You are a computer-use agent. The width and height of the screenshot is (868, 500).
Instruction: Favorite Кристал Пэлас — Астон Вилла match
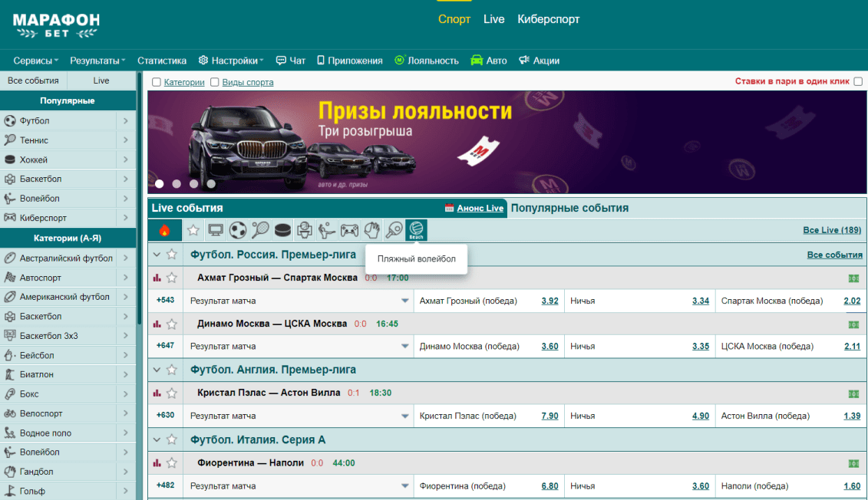[172, 393]
